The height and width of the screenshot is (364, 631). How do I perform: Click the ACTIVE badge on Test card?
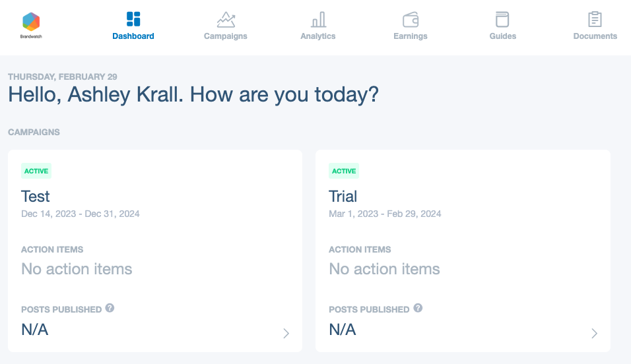pos(36,171)
